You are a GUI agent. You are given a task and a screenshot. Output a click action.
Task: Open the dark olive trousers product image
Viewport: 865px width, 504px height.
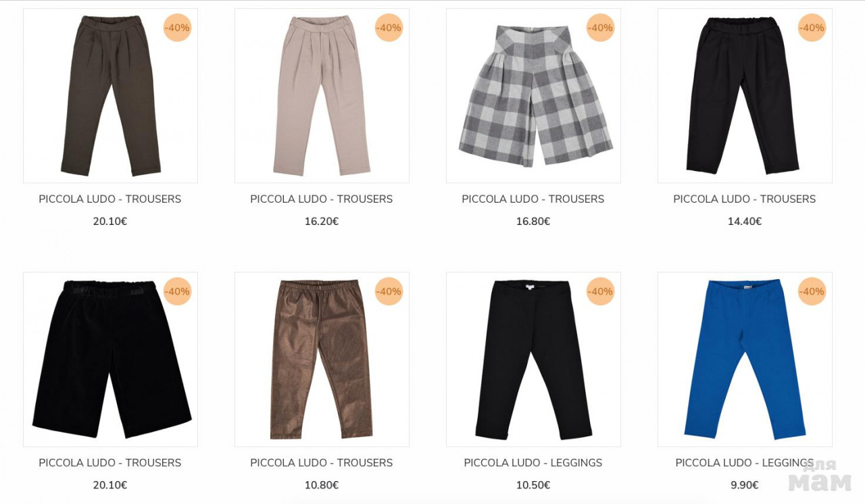[x=110, y=95]
